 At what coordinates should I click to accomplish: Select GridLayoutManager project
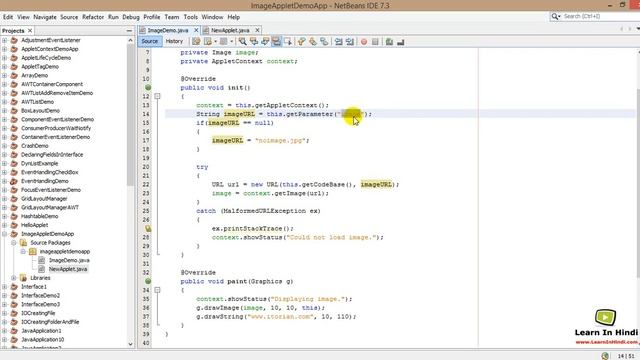point(44,198)
